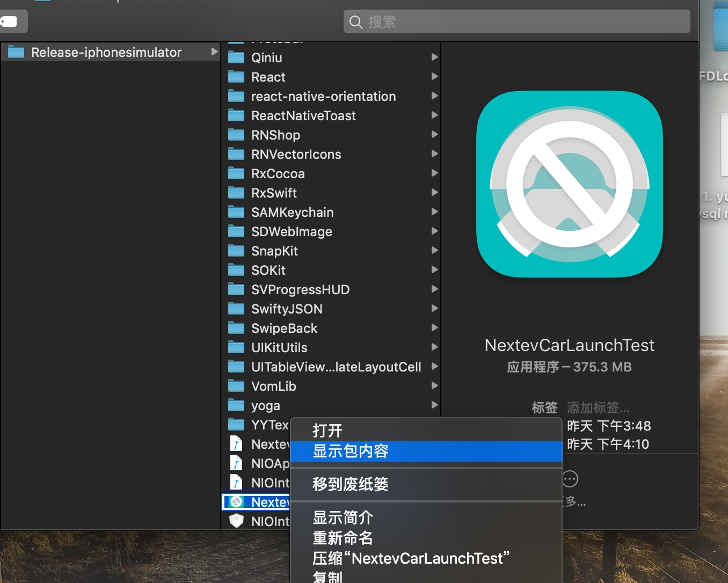Click 添加标签 field in preview pane
Viewport: 728px width, 583px height.
point(598,408)
